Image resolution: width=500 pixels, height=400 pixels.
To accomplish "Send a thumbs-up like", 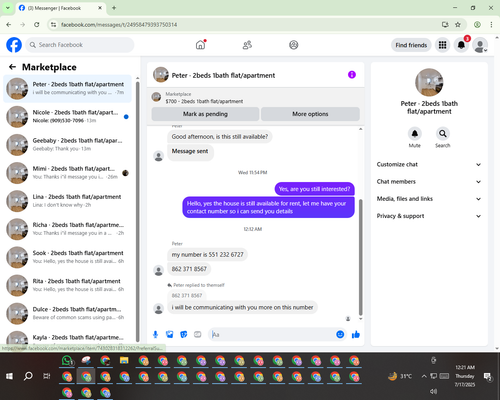I will point(356,334).
